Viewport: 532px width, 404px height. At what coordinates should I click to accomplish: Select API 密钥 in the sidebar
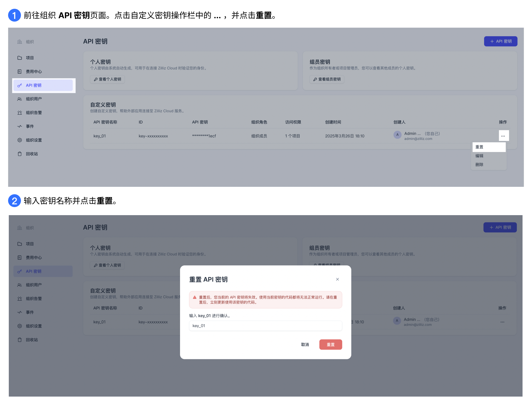pos(34,85)
